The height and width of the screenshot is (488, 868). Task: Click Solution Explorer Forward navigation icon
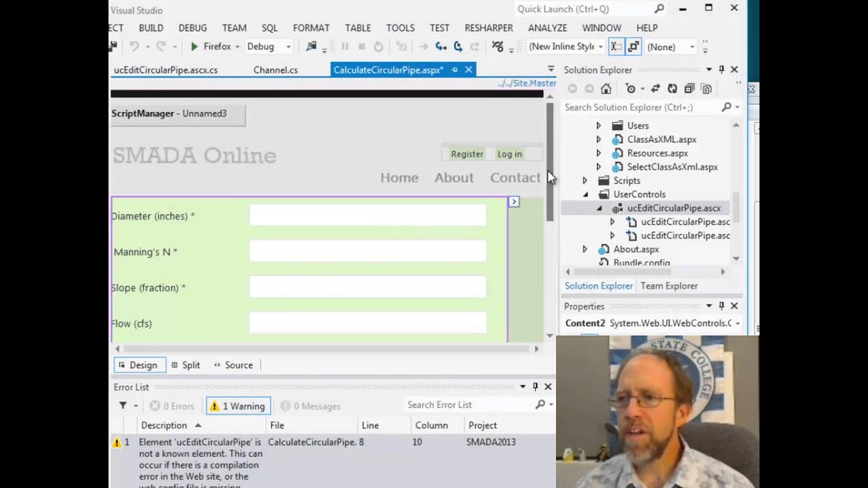(x=589, y=89)
